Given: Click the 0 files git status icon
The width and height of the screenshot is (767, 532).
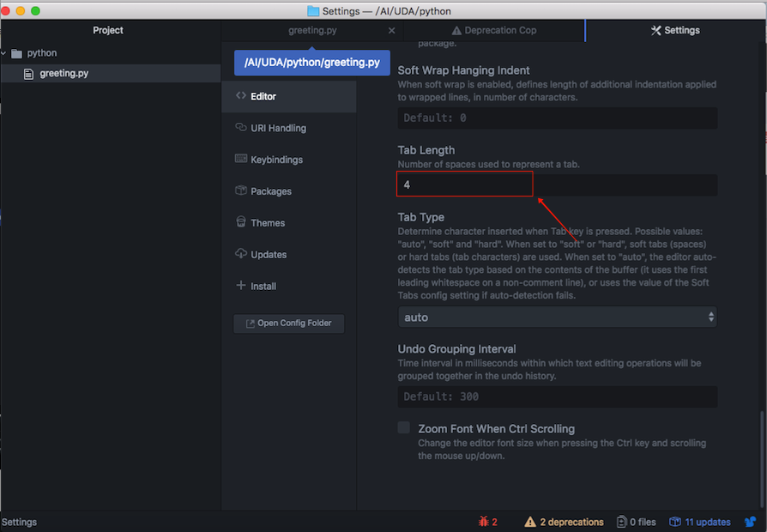Looking at the screenshot, I should (622, 522).
